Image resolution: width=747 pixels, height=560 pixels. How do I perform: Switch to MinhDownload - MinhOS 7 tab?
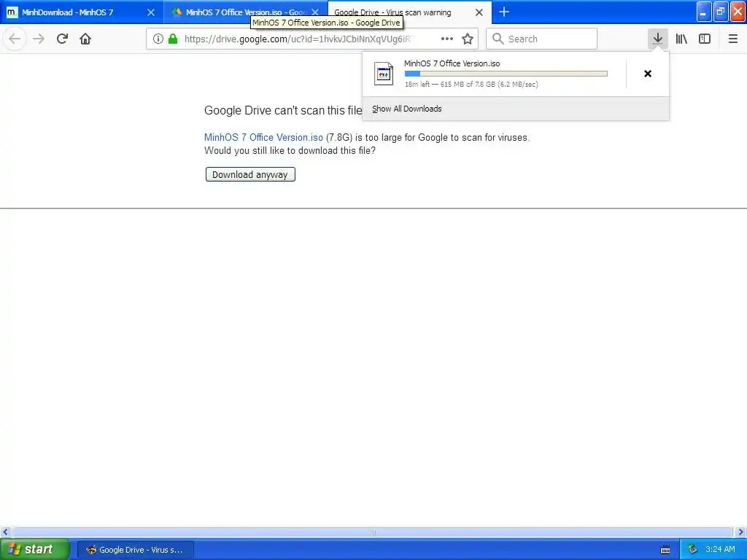[82, 12]
